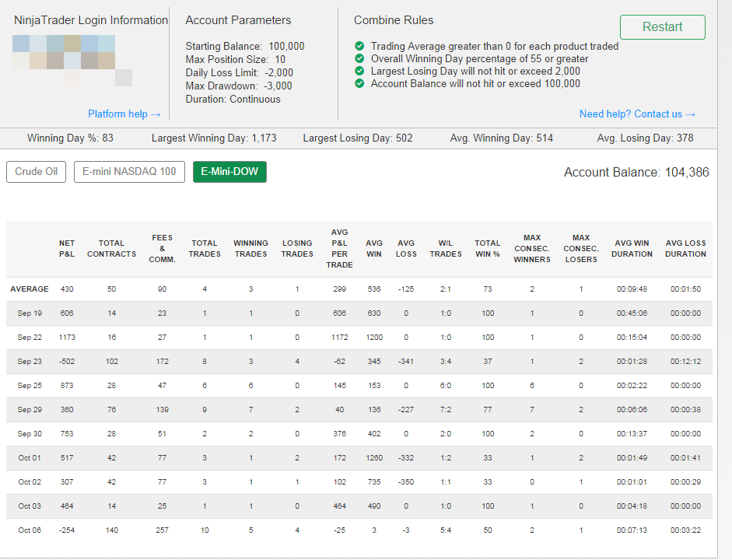Click the LOSING TRADES column header
The height and width of the screenshot is (560, 732).
[297, 249]
